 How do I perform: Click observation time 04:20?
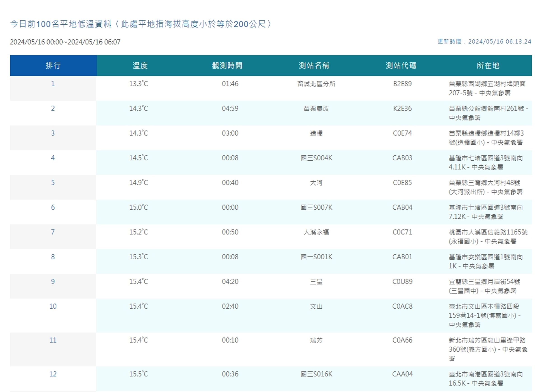[230, 282]
